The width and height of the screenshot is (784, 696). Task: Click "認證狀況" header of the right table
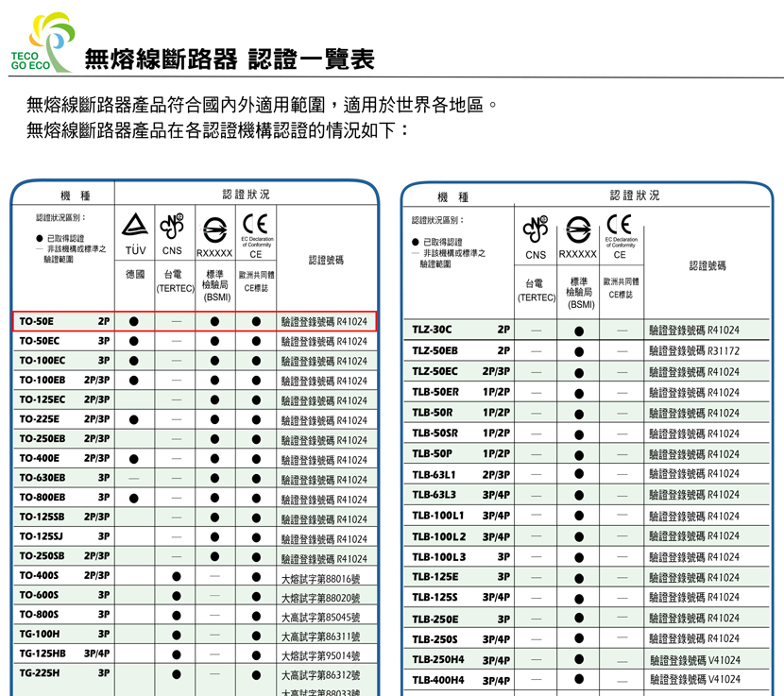pos(635,195)
